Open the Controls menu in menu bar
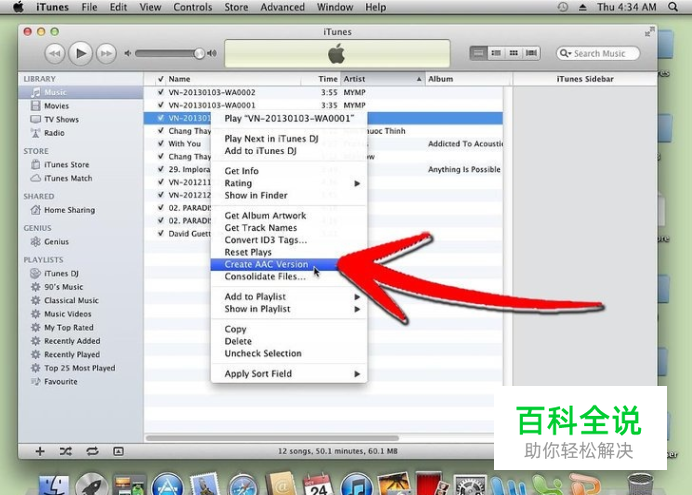 tap(192, 7)
